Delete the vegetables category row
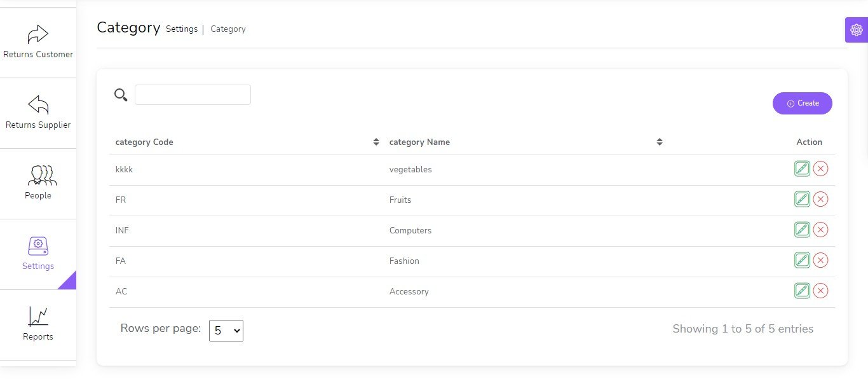Viewport: 868px width, 379px height. coord(820,169)
